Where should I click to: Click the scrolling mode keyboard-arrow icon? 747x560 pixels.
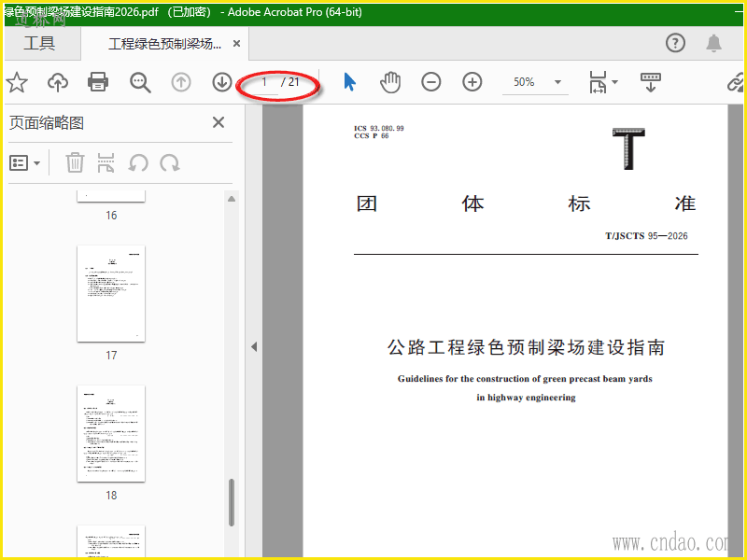[x=650, y=82]
